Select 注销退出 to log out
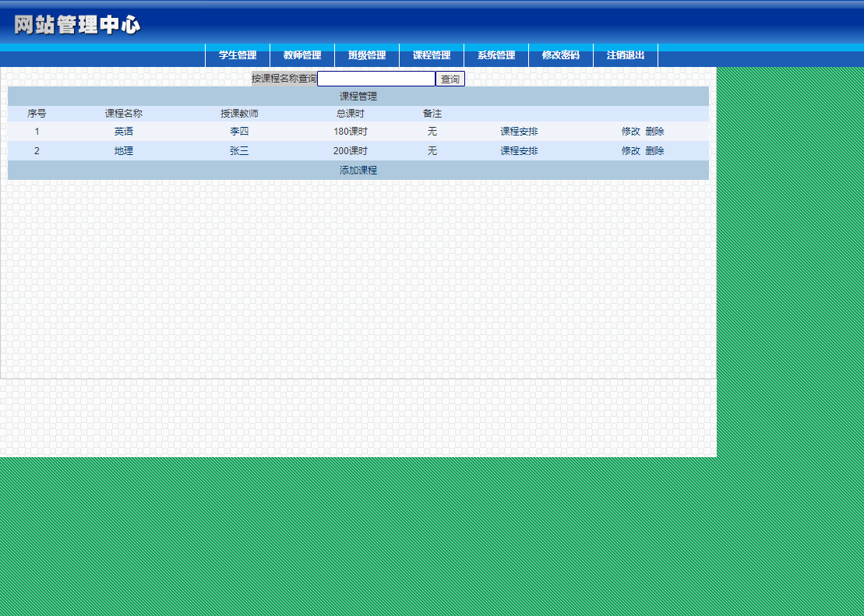The width and height of the screenshot is (864, 616). [626, 55]
